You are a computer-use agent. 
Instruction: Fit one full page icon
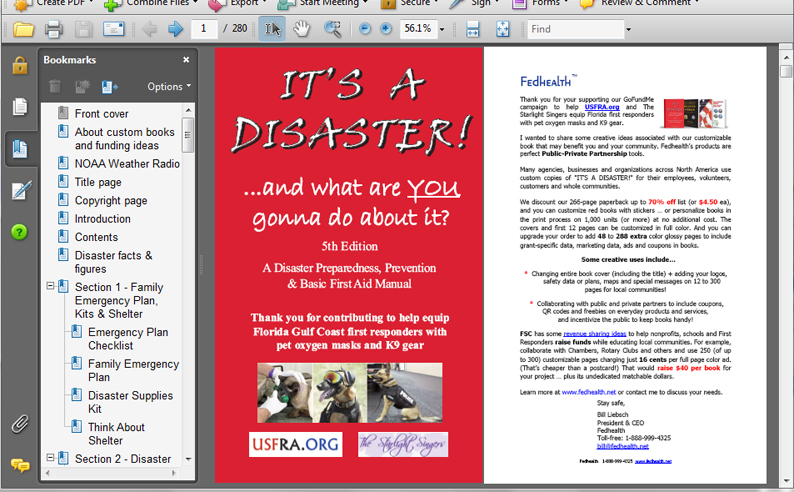(502, 29)
